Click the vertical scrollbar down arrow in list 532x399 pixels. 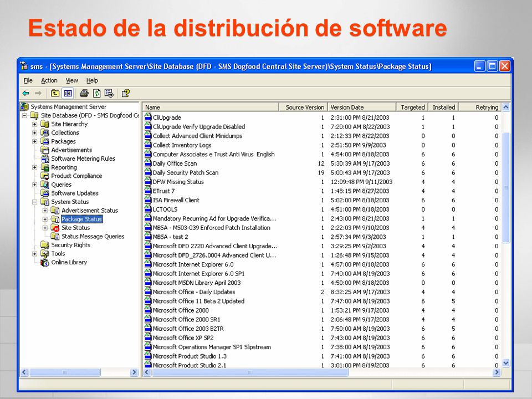coord(506,363)
